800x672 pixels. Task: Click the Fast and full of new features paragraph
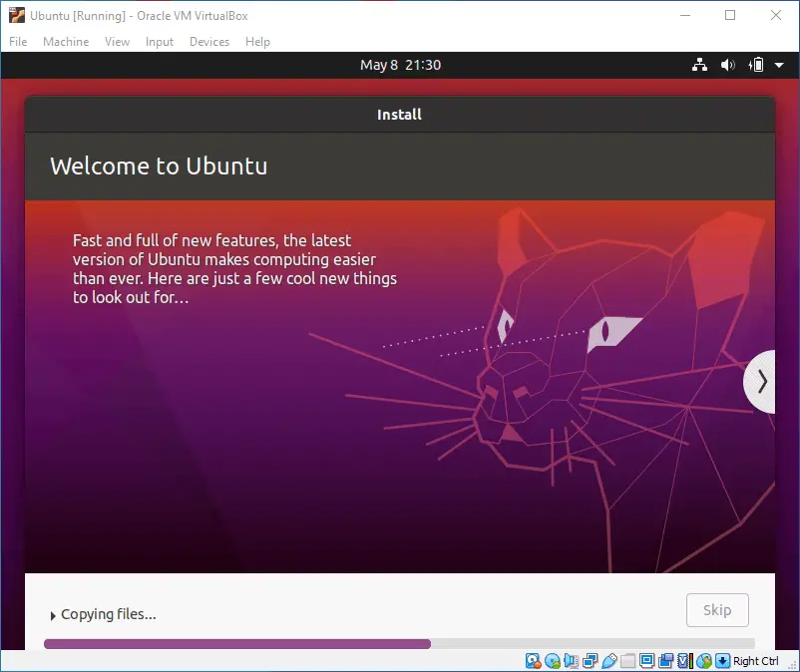coord(234,268)
